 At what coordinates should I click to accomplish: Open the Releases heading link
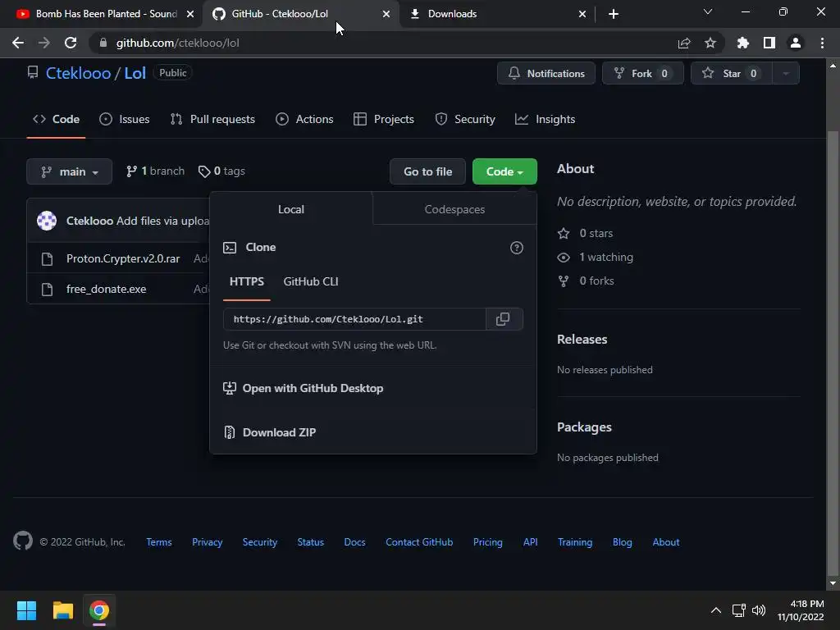coord(582,340)
